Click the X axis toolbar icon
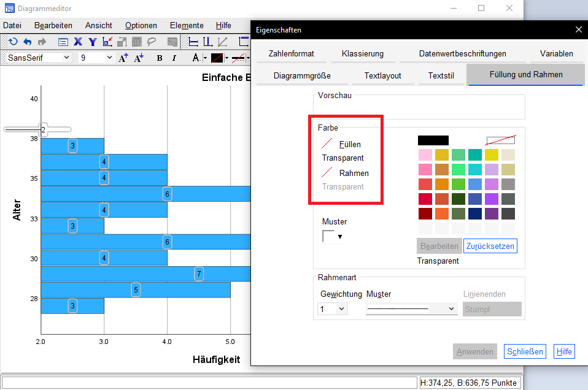The image size is (588, 390). point(78,42)
